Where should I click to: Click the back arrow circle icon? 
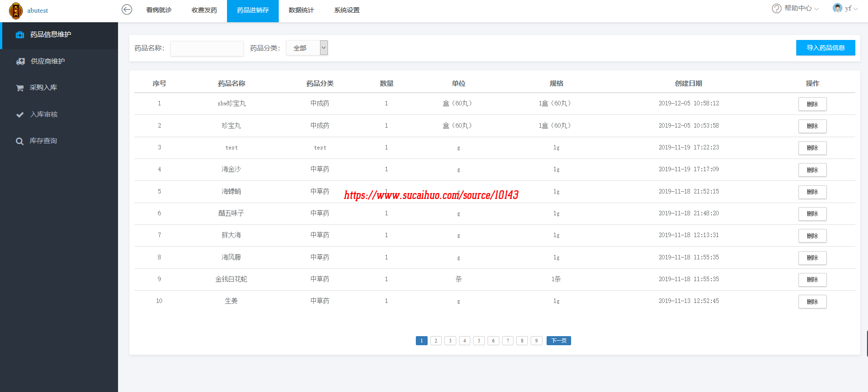127,10
